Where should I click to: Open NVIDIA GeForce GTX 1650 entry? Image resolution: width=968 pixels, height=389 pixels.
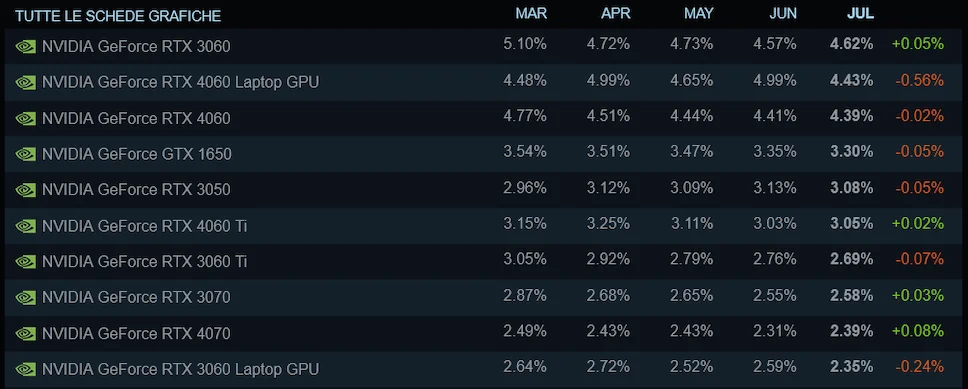click(x=136, y=154)
